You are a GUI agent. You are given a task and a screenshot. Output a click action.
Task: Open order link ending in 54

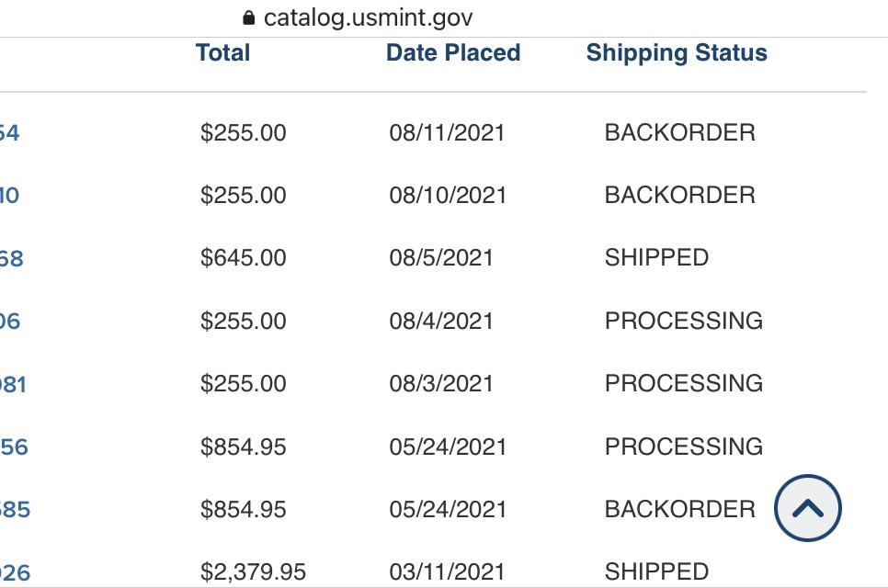pyautogui.click(x=9, y=133)
